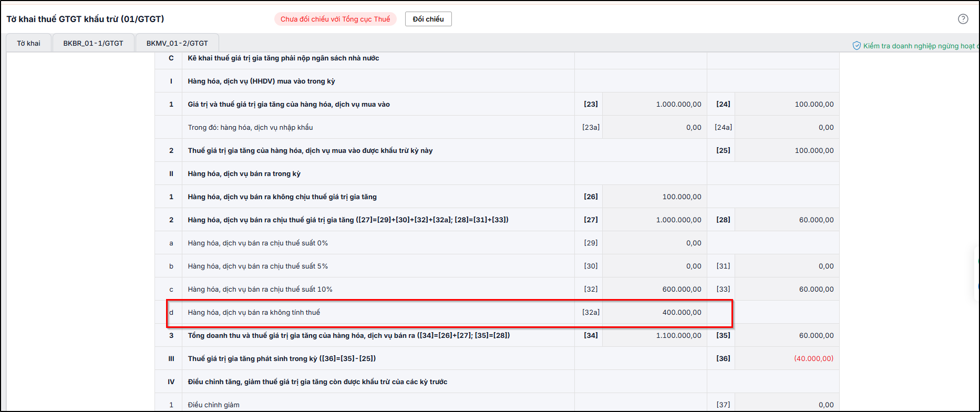Click the shield check icon for business verification
980x412 pixels.
[857, 46]
